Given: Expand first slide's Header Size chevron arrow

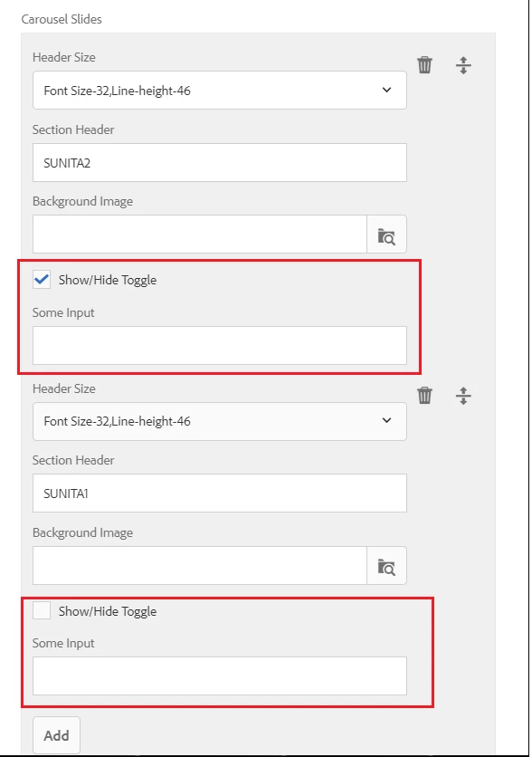Looking at the screenshot, I should [x=387, y=90].
